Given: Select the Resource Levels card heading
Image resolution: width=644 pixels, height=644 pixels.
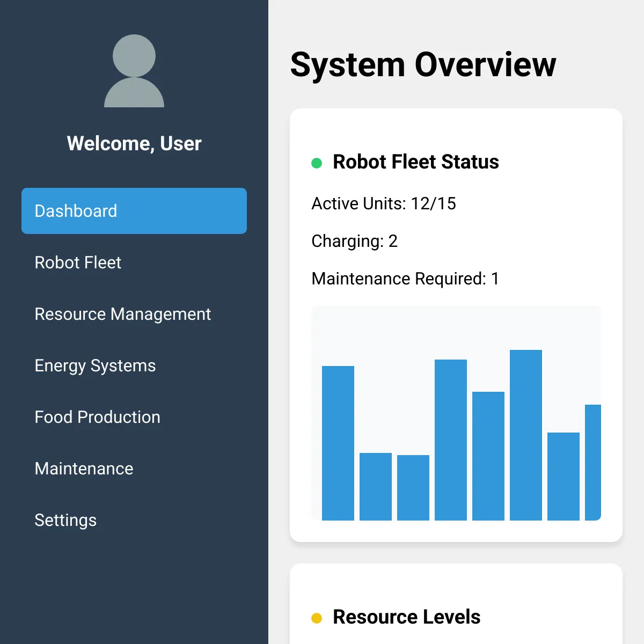Looking at the screenshot, I should click(406, 617).
